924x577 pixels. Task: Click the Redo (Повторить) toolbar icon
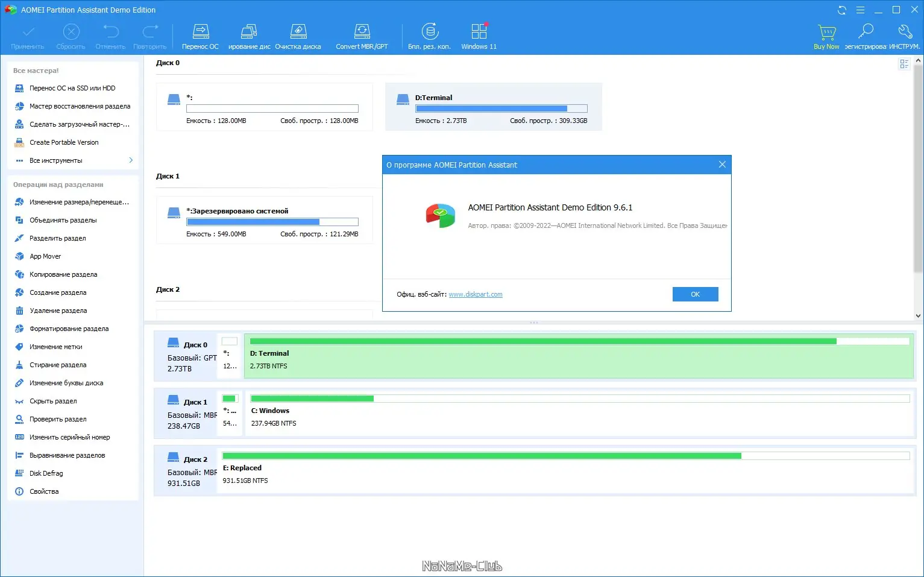(x=150, y=32)
